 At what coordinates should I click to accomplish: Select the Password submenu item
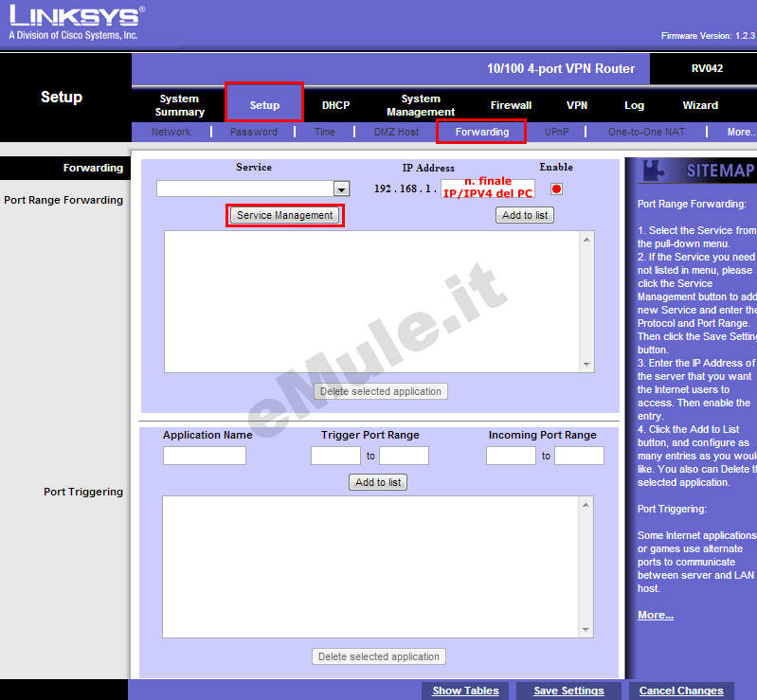[x=254, y=132]
